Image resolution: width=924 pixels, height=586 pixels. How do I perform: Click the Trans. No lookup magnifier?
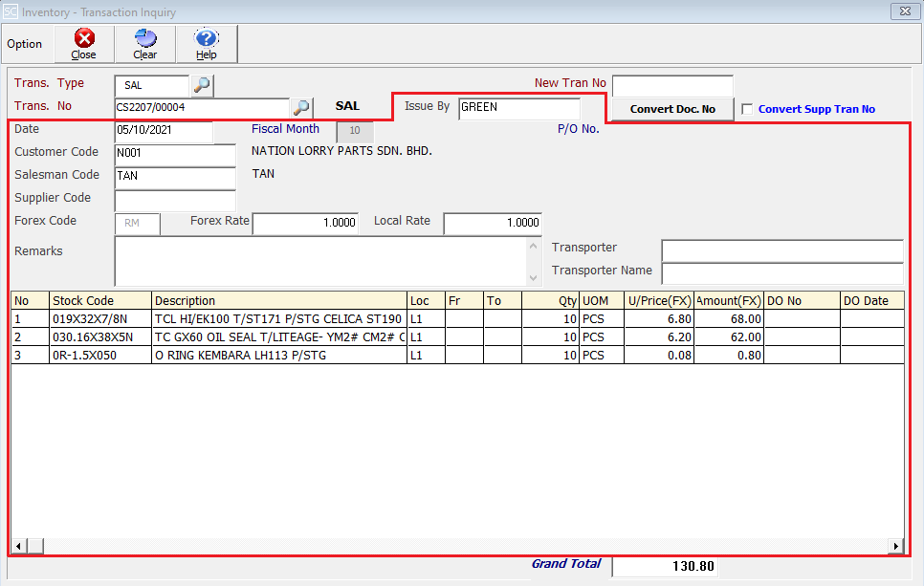301,107
